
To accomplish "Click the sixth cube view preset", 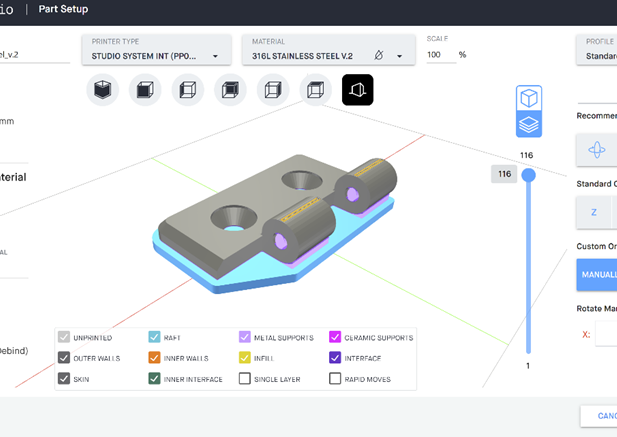I will (315, 90).
